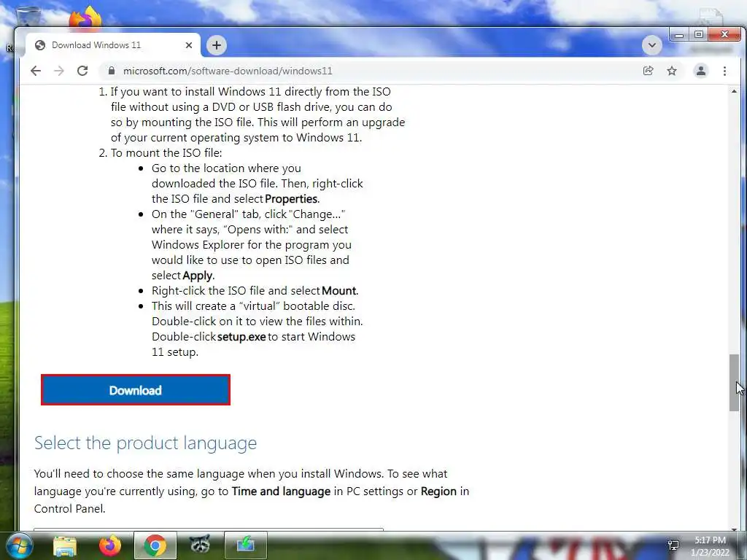Viewport: 747px width, 560px height.
Task: Click the address bar URL
Action: pyautogui.click(x=228, y=71)
